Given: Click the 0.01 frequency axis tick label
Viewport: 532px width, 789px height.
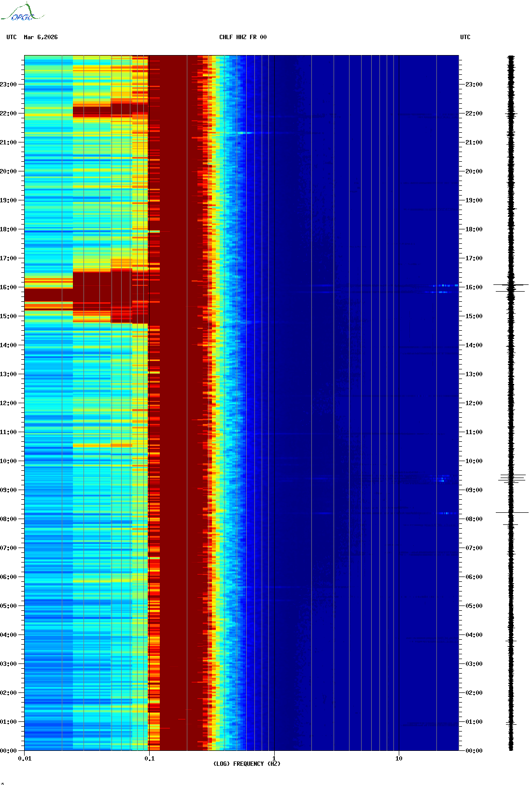Looking at the screenshot, I should pyautogui.click(x=25, y=758).
